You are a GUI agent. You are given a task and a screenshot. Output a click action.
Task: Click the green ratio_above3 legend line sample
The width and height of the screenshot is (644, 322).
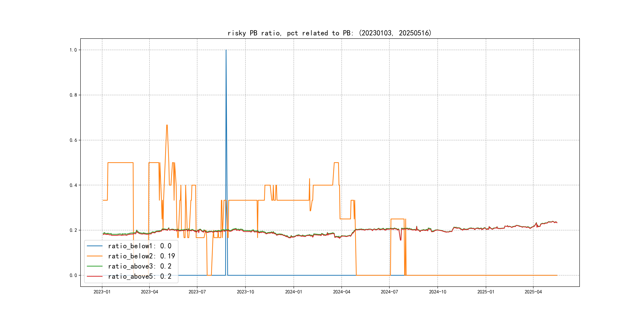[94, 266]
